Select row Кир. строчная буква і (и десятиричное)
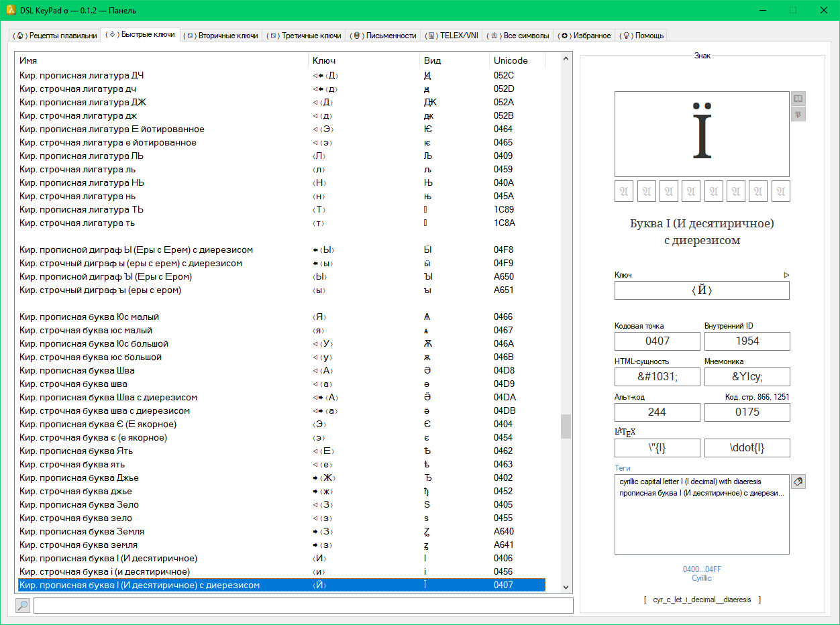This screenshot has width=840, height=625. pos(281,571)
